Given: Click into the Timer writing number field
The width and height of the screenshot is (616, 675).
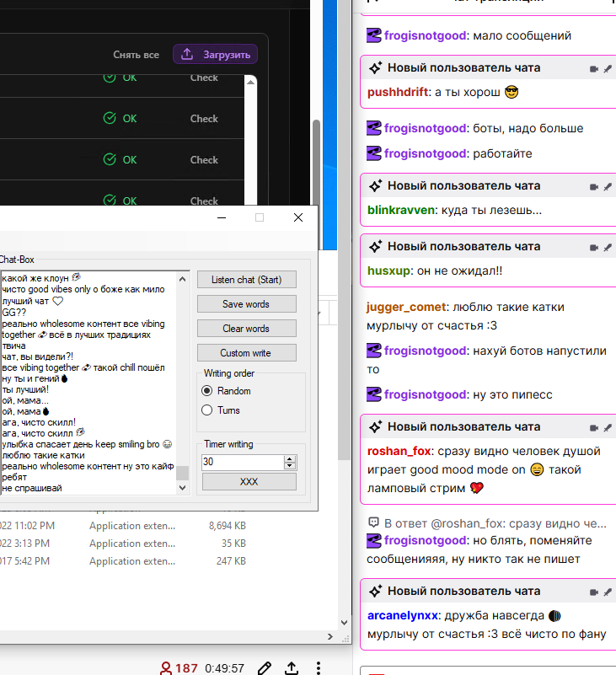Looking at the screenshot, I should tap(242, 463).
